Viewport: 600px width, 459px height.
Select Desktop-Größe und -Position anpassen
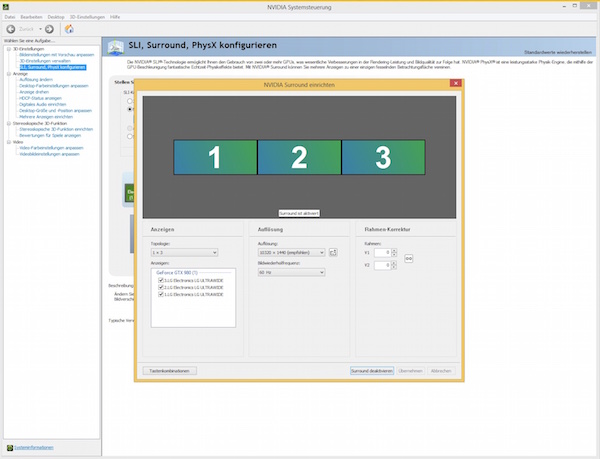[55, 111]
